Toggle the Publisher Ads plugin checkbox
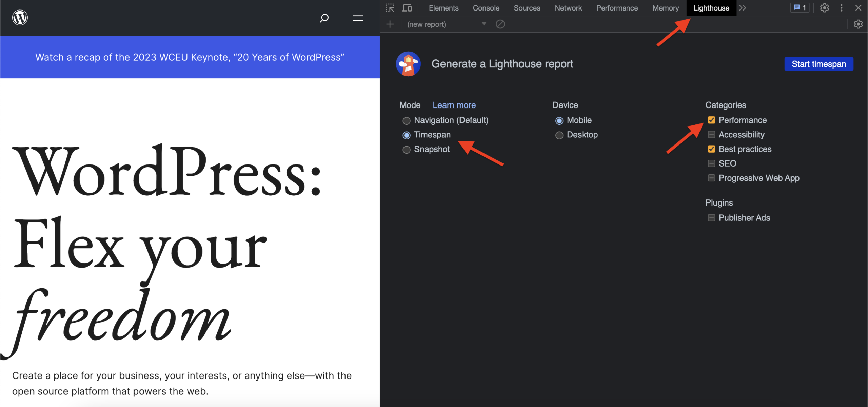Image resolution: width=868 pixels, height=407 pixels. coord(711,218)
